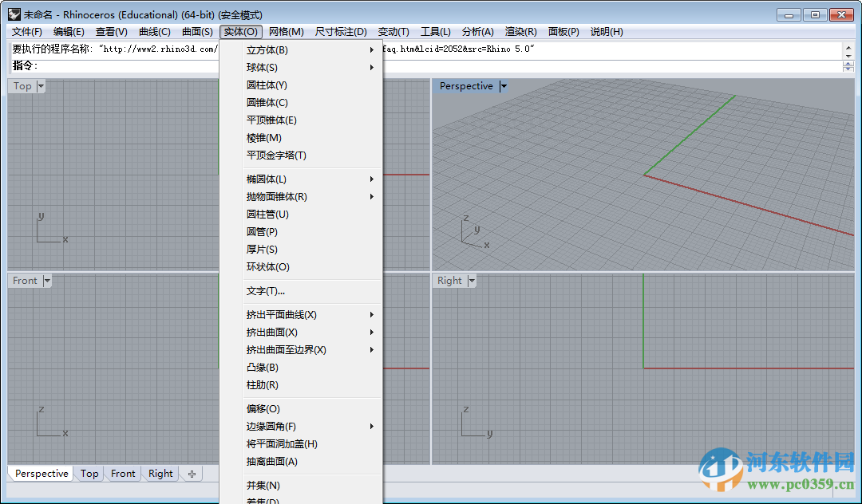Screen dimensions: 862x504
Task: Switch to the Right viewport tab
Action: coord(160,474)
